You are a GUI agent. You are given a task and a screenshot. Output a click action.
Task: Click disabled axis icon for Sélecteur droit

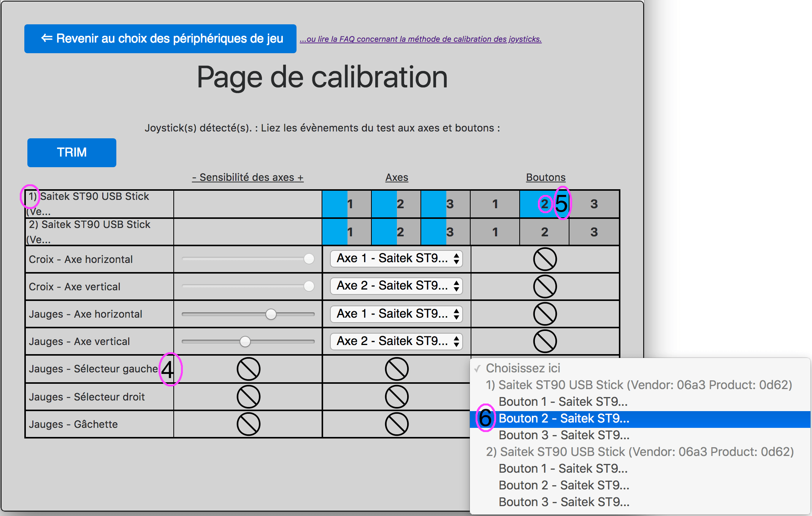tap(397, 397)
